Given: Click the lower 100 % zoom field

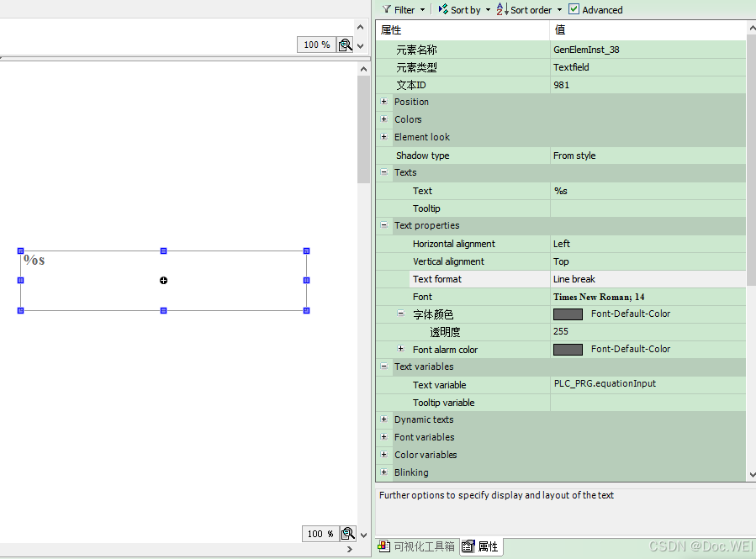Looking at the screenshot, I should [320, 534].
